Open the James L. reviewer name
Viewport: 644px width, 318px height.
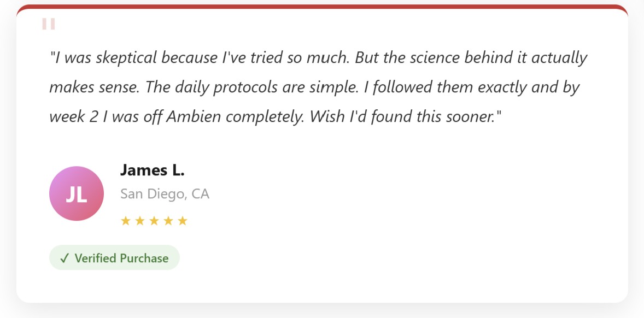pyautogui.click(x=153, y=170)
